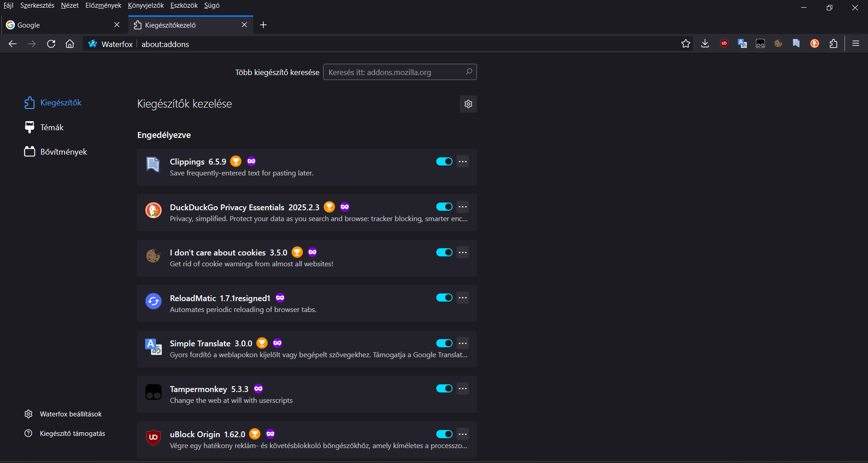Viewport: 868px width, 463px height.
Task: Close the Google tab
Action: pyautogui.click(x=117, y=25)
